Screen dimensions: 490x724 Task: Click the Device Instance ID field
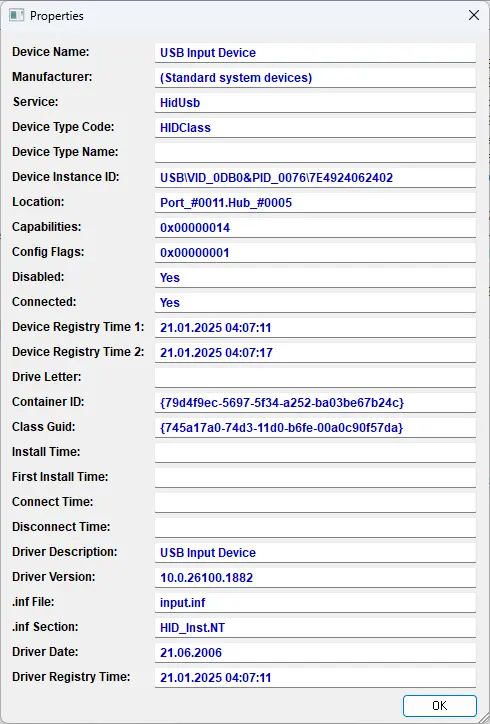click(x=315, y=177)
